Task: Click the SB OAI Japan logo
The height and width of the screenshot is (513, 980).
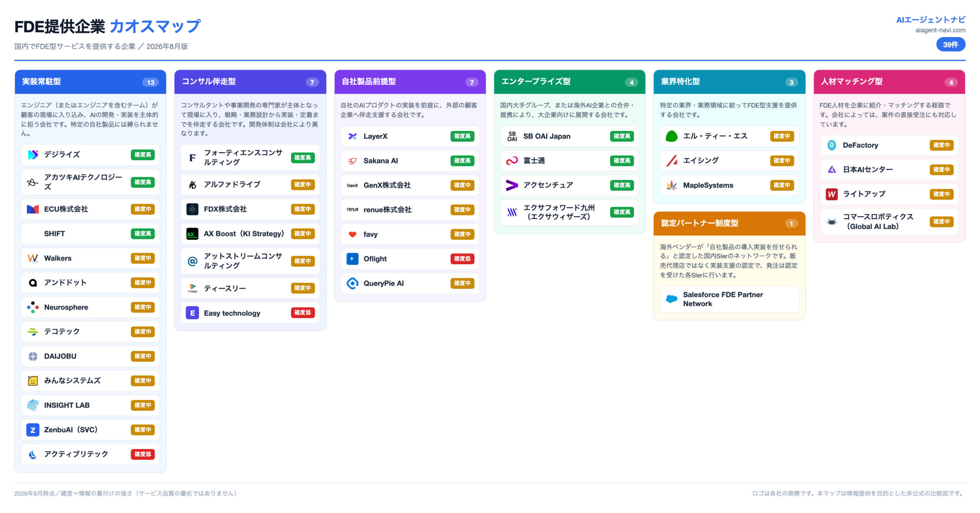Action: [512, 136]
